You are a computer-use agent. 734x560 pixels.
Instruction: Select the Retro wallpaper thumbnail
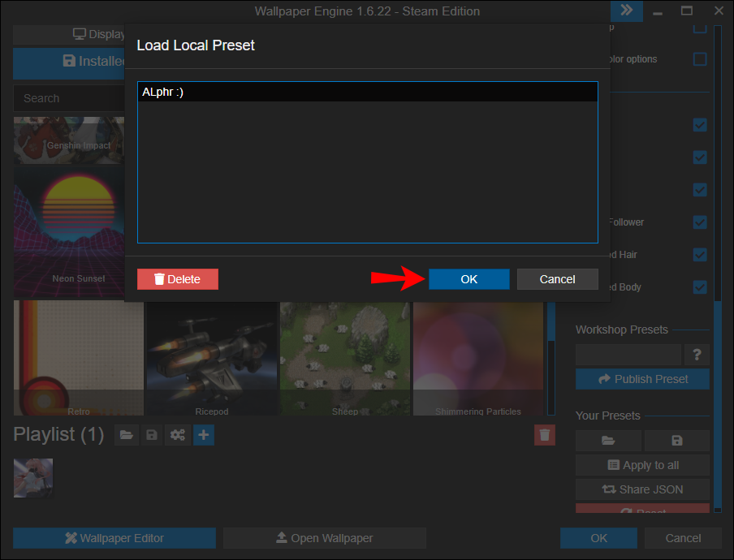79,358
